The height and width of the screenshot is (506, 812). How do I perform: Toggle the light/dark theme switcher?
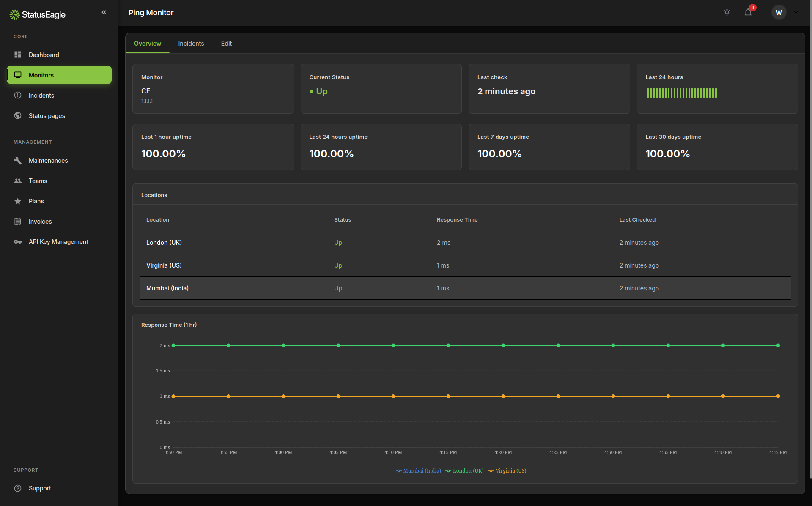pyautogui.click(x=727, y=12)
